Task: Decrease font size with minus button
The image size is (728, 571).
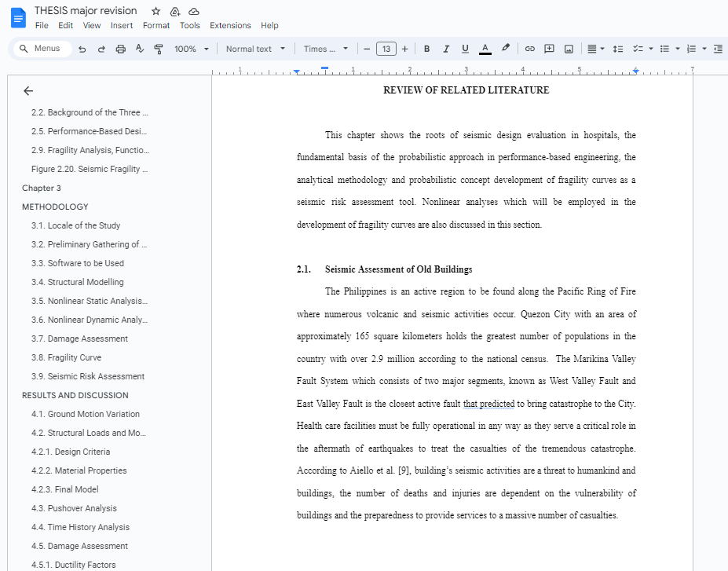Action: [x=367, y=49]
